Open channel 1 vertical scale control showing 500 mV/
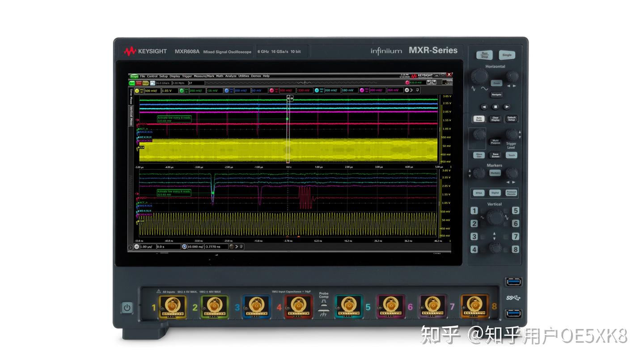 point(153,90)
